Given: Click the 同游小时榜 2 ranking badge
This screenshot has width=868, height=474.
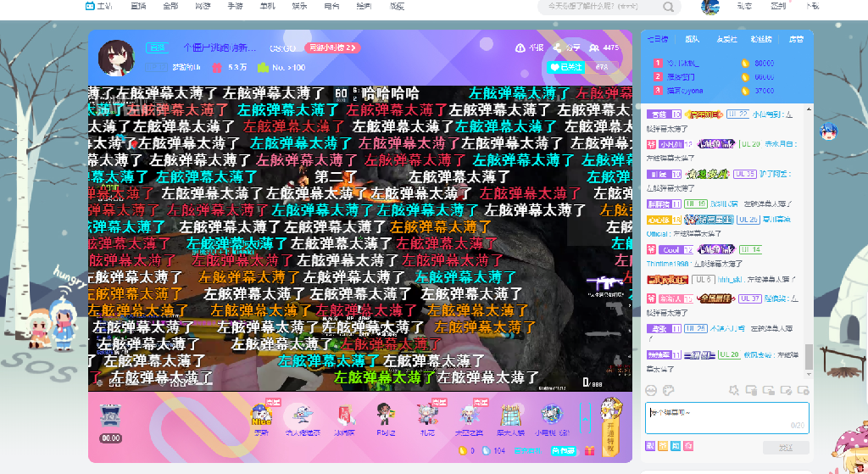Looking at the screenshot, I should (x=332, y=47).
